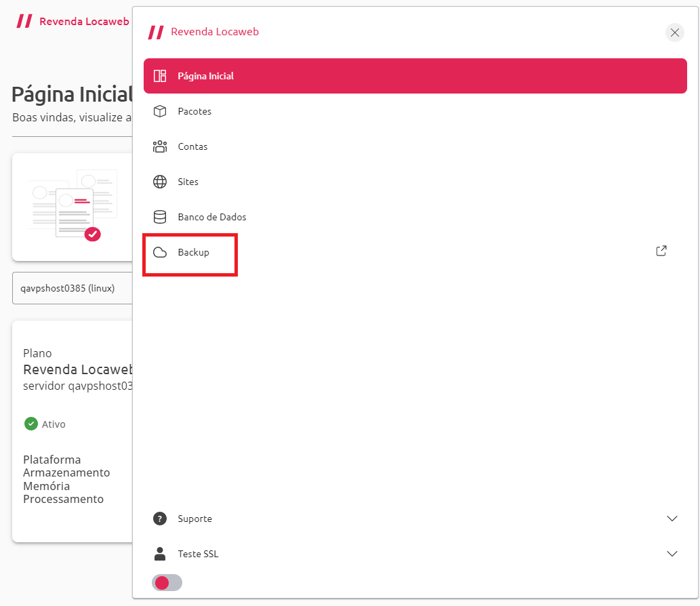Click the Processamento label
700x606 pixels.
(64, 500)
